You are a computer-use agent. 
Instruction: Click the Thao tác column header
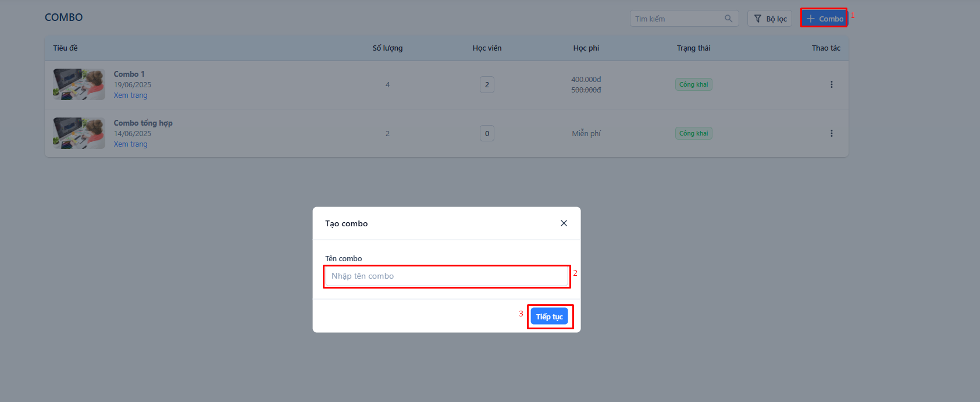click(x=826, y=48)
